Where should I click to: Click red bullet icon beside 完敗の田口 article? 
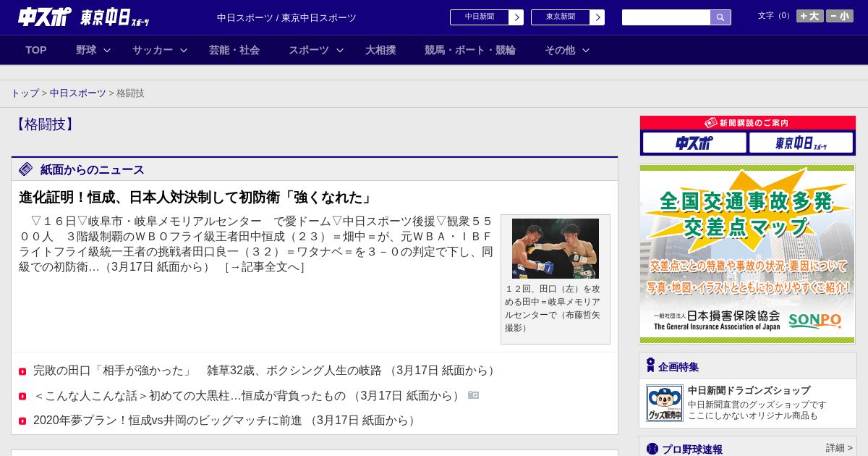click(22, 371)
